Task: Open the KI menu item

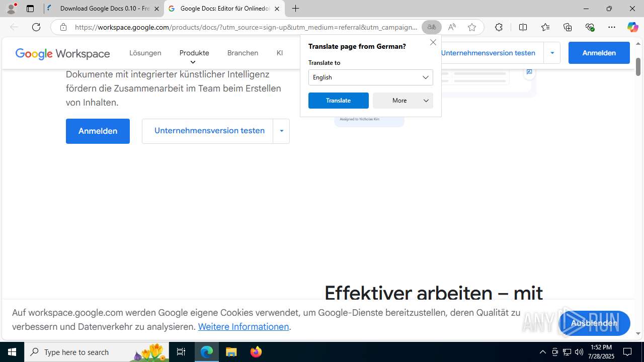Action: click(x=280, y=53)
